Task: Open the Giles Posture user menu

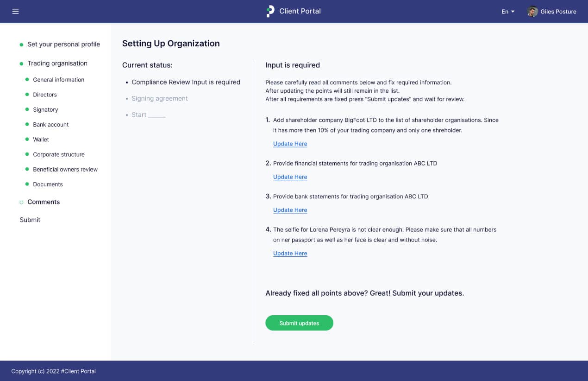Action: (x=558, y=12)
